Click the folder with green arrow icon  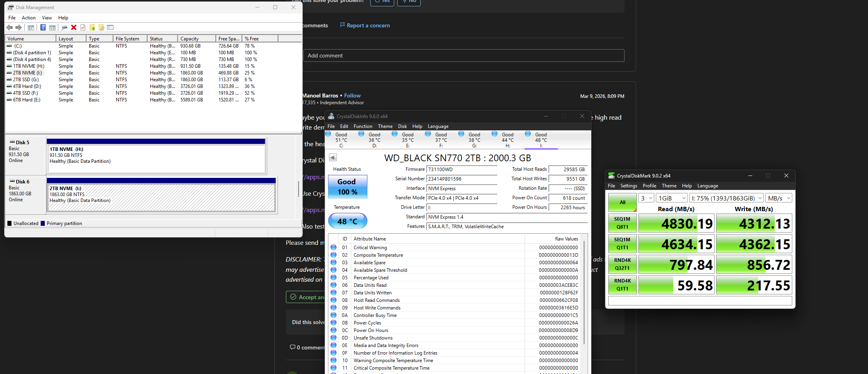[92, 27]
